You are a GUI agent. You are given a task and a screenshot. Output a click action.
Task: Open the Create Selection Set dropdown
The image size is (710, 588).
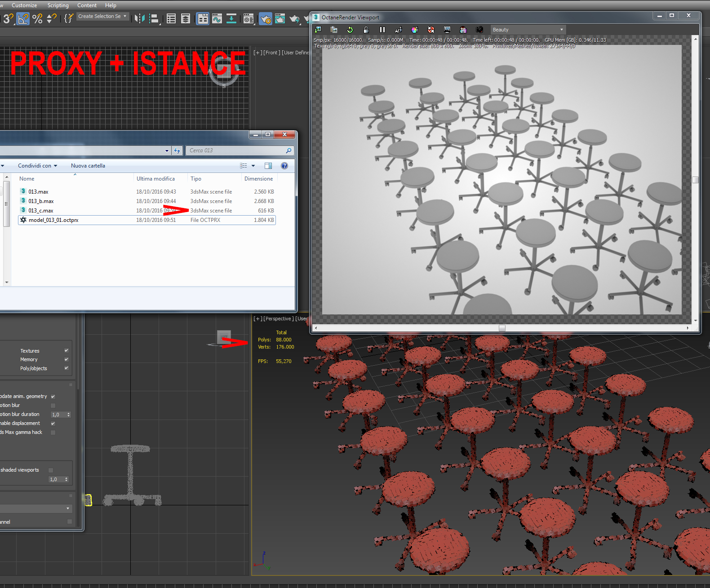103,16
